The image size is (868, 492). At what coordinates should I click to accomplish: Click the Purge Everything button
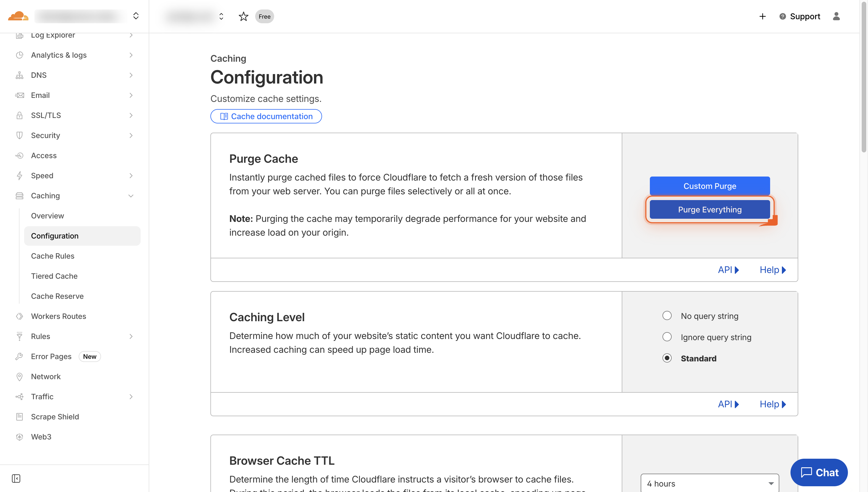[x=710, y=210]
